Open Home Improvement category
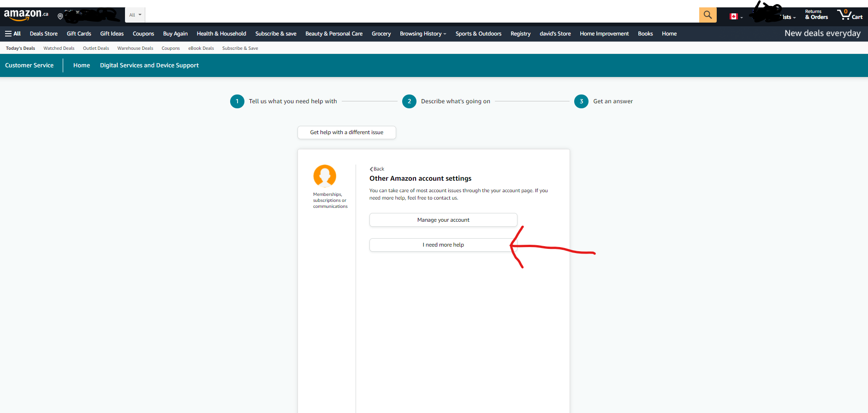This screenshot has width=868, height=413. pyautogui.click(x=604, y=34)
